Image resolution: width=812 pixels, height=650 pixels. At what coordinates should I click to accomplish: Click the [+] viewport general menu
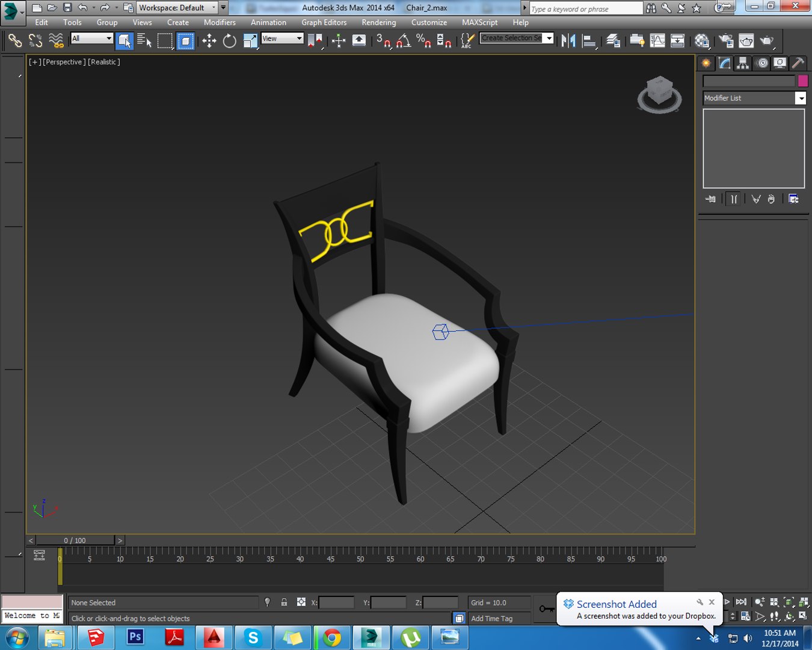(35, 62)
